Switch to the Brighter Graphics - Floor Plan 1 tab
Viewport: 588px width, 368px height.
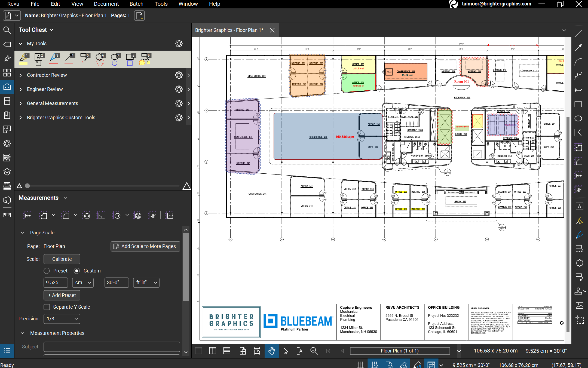tap(229, 30)
